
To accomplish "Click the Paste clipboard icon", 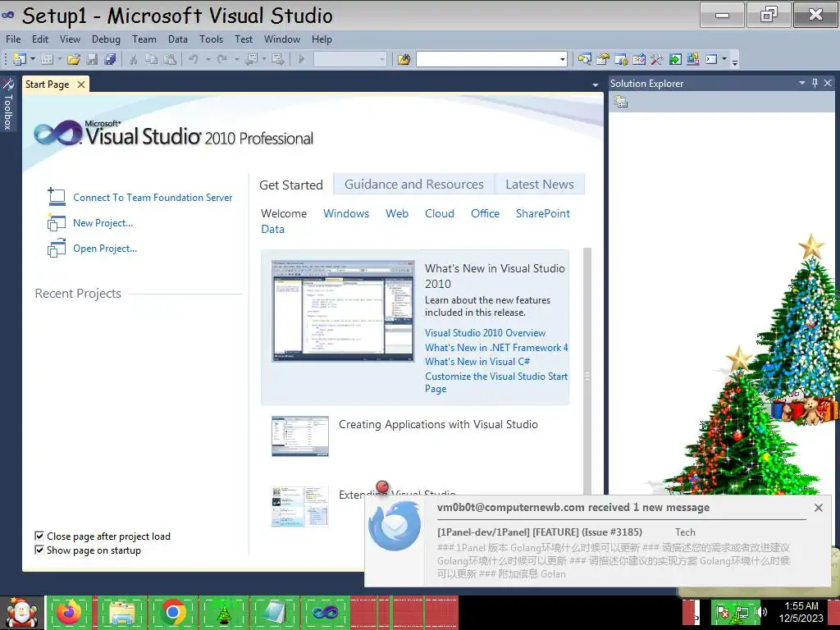I will [x=170, y=59].
